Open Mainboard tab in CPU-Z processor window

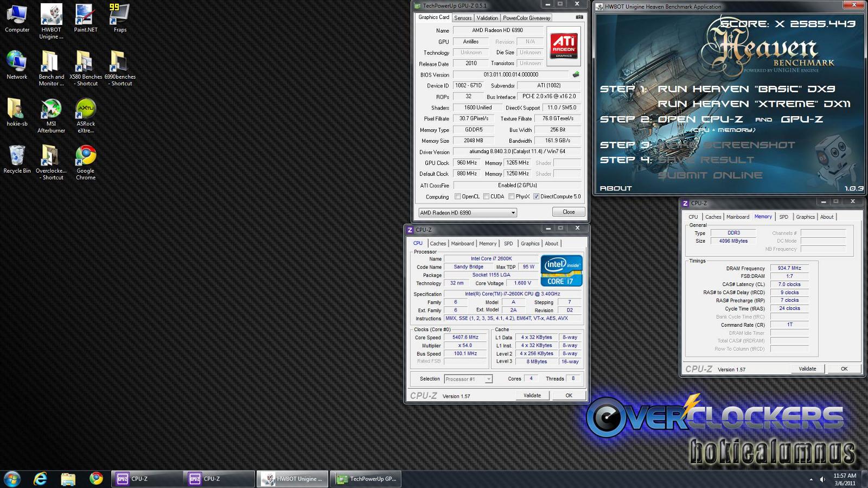click(462, 244)
